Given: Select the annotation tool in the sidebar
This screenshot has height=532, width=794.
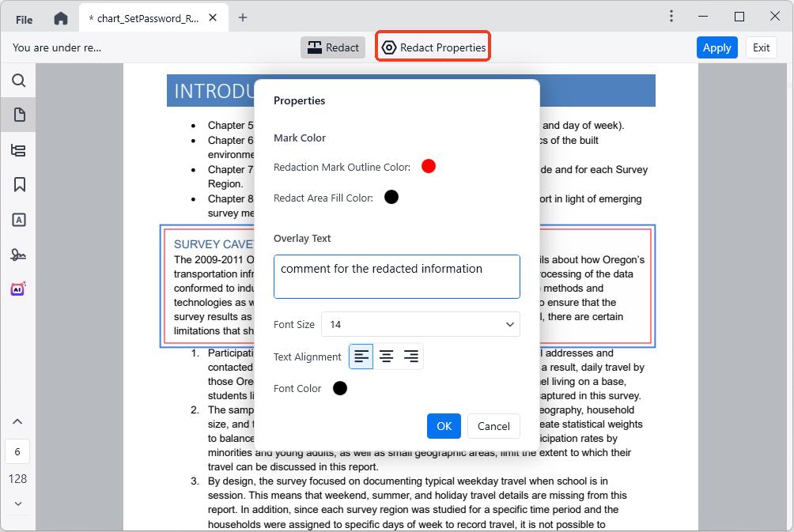Looking at the screenshot, I should click(18, 219).
